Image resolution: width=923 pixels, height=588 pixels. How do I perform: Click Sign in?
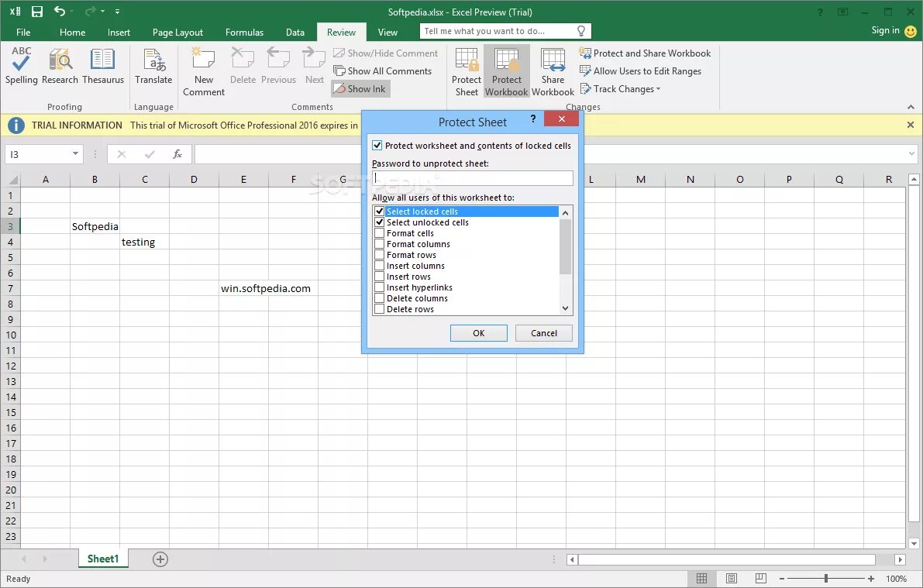point(885,31)
